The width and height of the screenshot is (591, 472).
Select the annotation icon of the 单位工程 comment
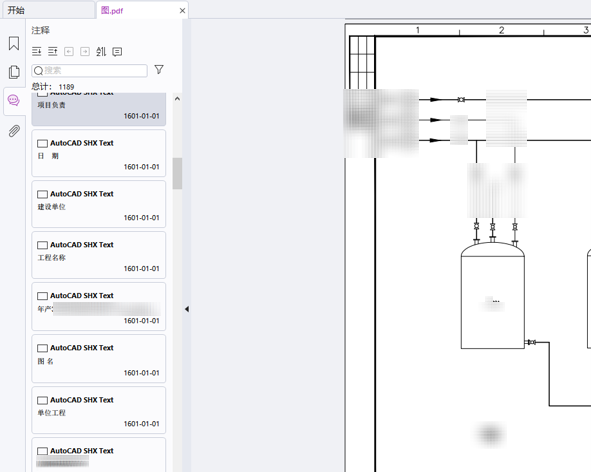(x=43, y=400)
